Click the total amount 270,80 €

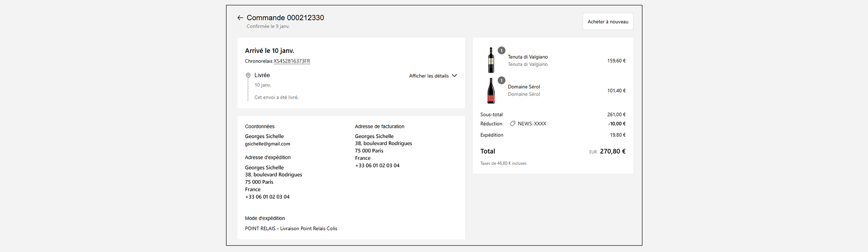click(x=613, y=152)
